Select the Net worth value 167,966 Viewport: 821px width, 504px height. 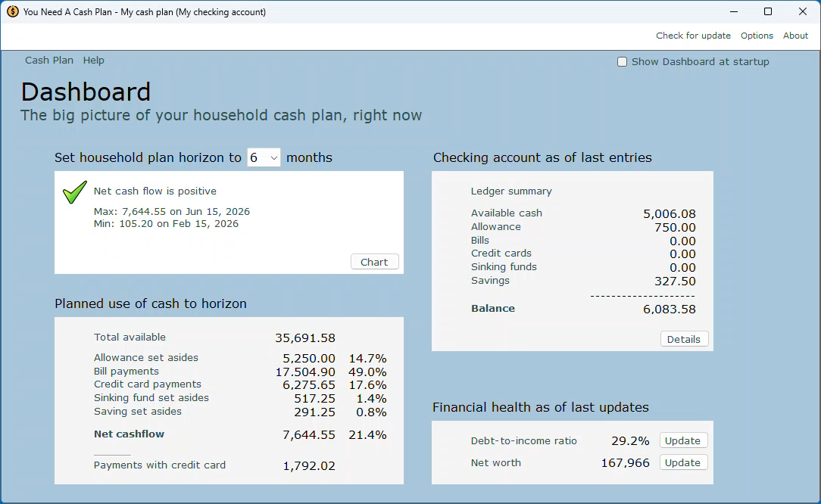pyautogui.click(x=625, y=462)
